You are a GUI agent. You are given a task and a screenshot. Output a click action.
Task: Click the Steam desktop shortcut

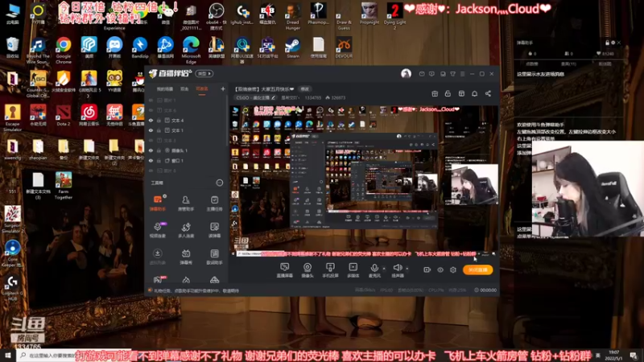293,47
